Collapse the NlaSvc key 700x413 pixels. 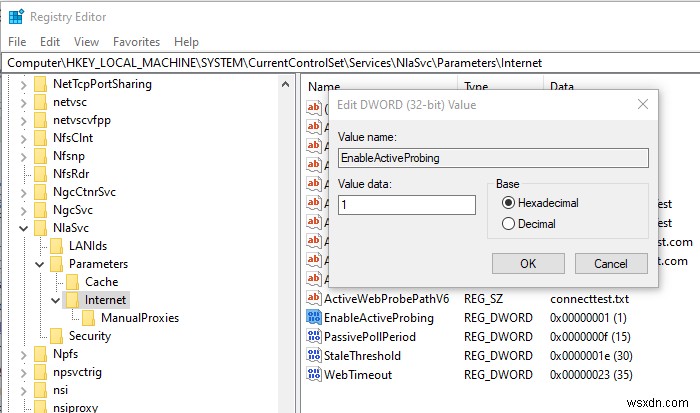pos(24,229)
